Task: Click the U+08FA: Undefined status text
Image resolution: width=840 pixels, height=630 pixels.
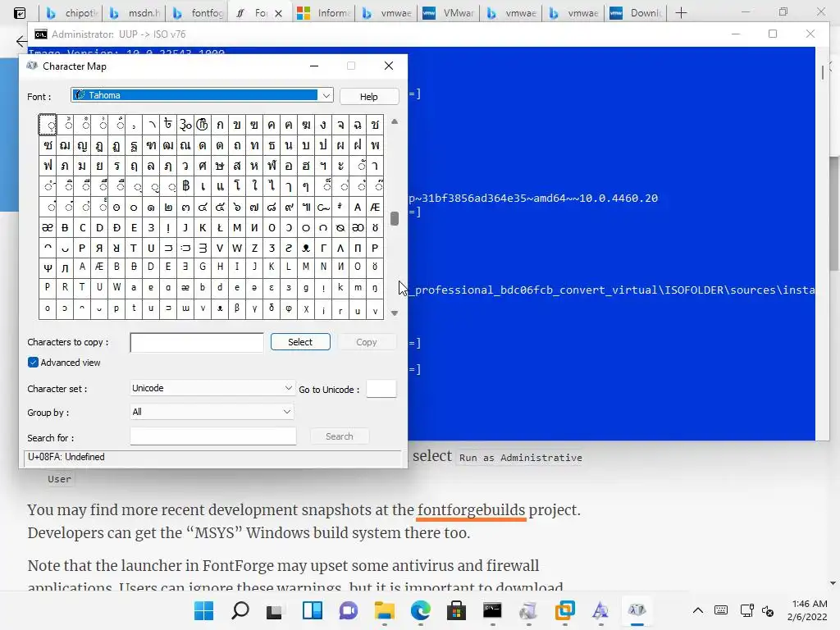Action: pyautogui.click(x=66, y=457)
